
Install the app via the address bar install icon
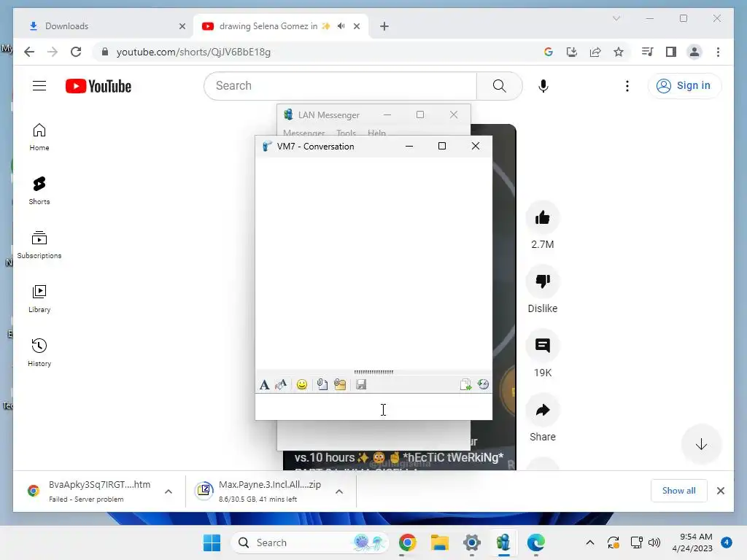pyautogui.click(x=572, y=52)
